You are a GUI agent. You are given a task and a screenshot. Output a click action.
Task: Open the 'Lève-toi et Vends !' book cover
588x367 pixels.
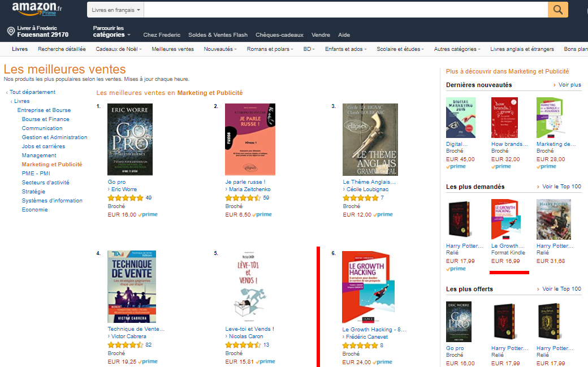pyautogui.click(x=250, y=287)
